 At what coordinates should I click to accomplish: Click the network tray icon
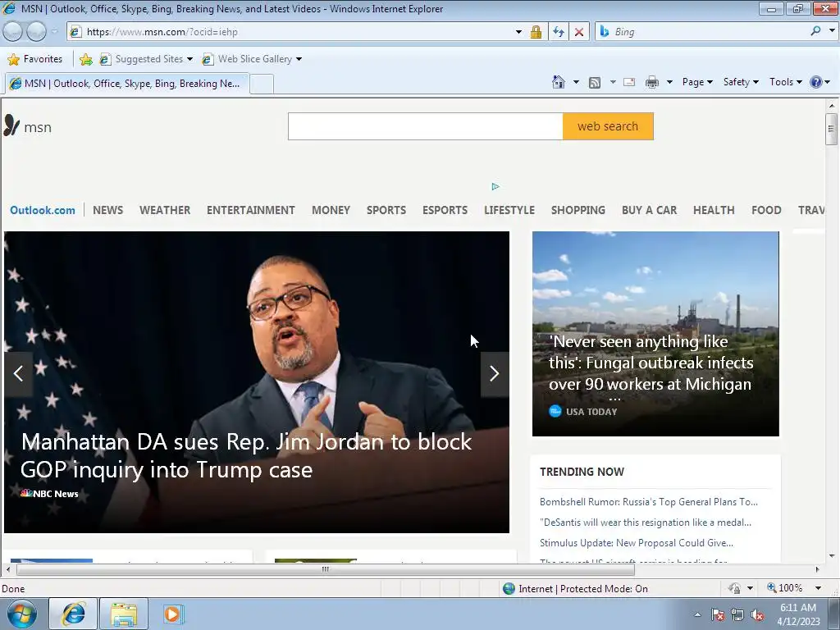coord(737,615)
